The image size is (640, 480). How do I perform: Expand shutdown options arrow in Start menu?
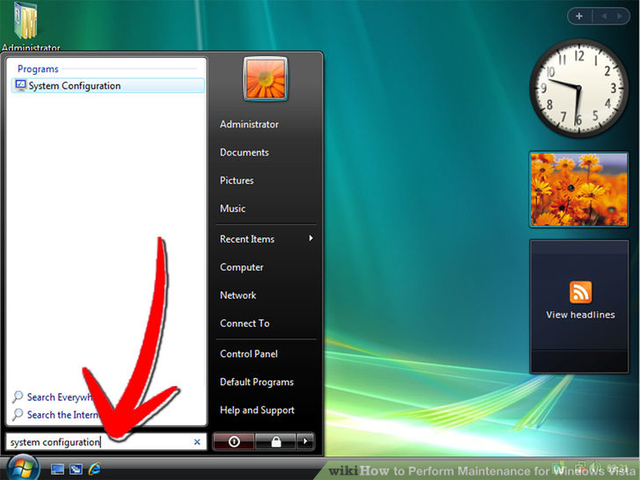pos(305,442)
